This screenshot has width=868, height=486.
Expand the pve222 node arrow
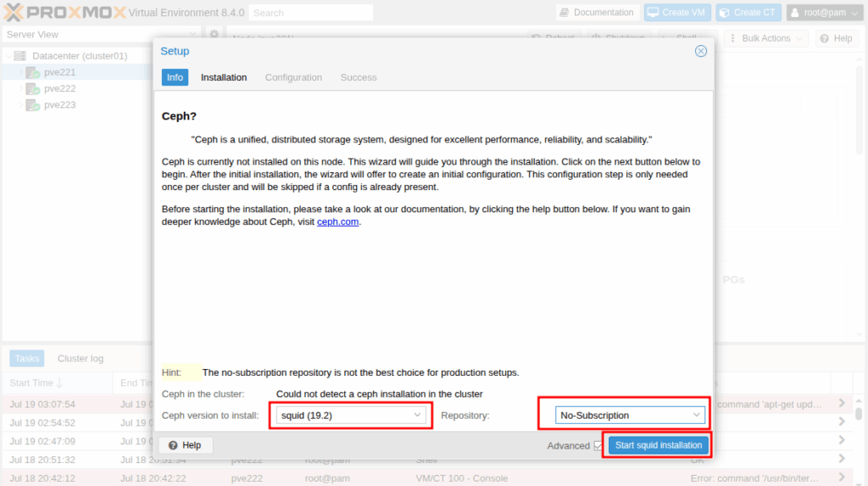coord(21,89)
